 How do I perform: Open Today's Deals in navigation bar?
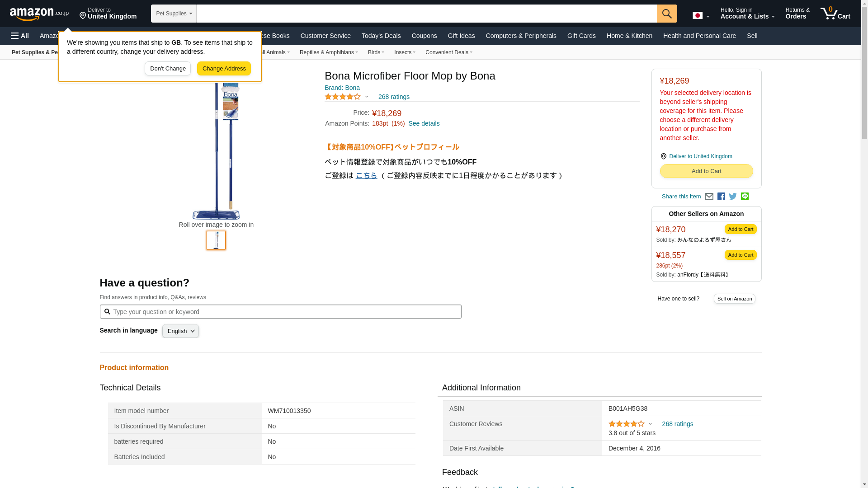pos(381,36)
